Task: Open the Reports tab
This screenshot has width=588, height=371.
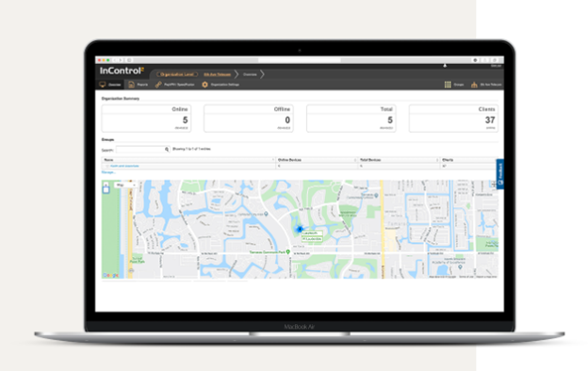Action: coord(138,85)
